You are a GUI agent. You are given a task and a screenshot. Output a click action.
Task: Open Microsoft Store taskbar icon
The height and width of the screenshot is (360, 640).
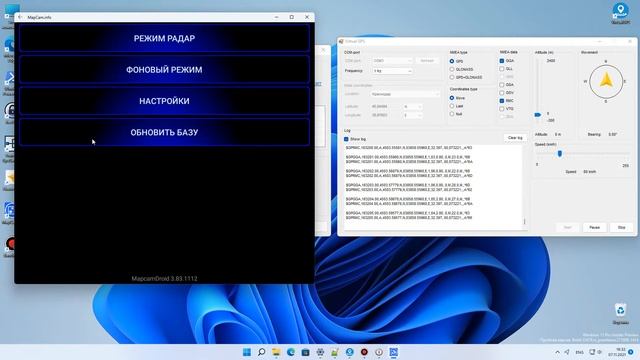coord(305,352)
